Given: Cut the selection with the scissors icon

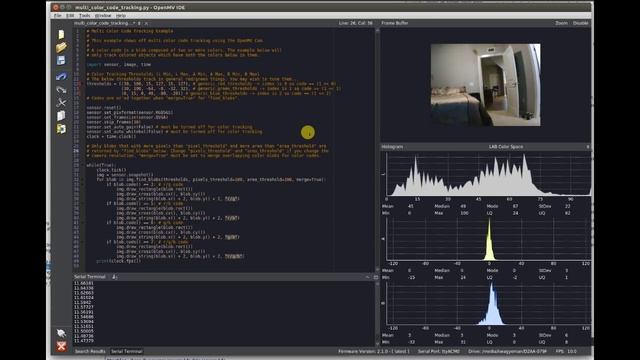Looking at the screenshot, I should pyautogui.click(x=61, y=102).
